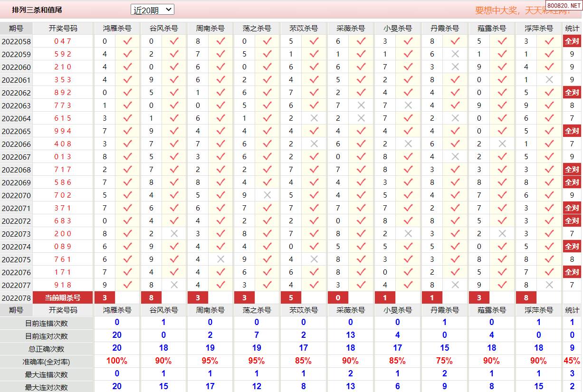583x392 pixels.
Task: Open the 近20期 period dropdown
Action: coord(152,10)
